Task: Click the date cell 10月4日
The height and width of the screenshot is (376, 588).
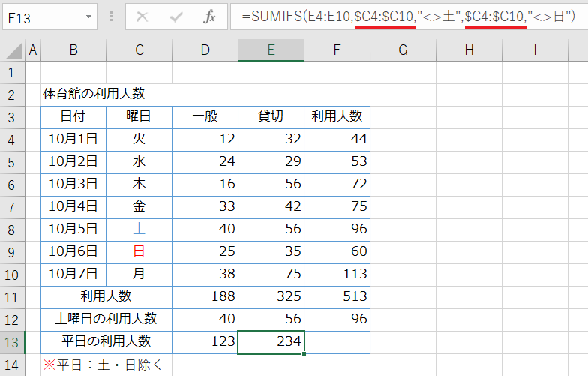Action: 73,207
